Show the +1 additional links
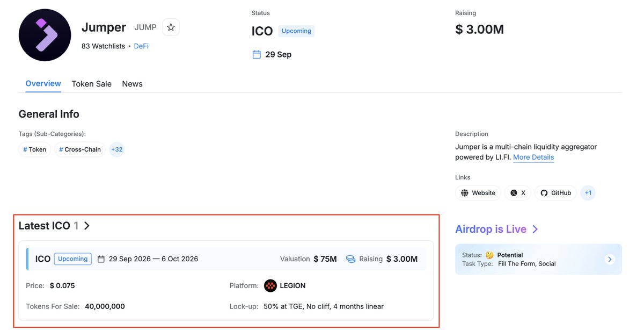The height and width of the screenshot is (330, 644). coord(588,193)
